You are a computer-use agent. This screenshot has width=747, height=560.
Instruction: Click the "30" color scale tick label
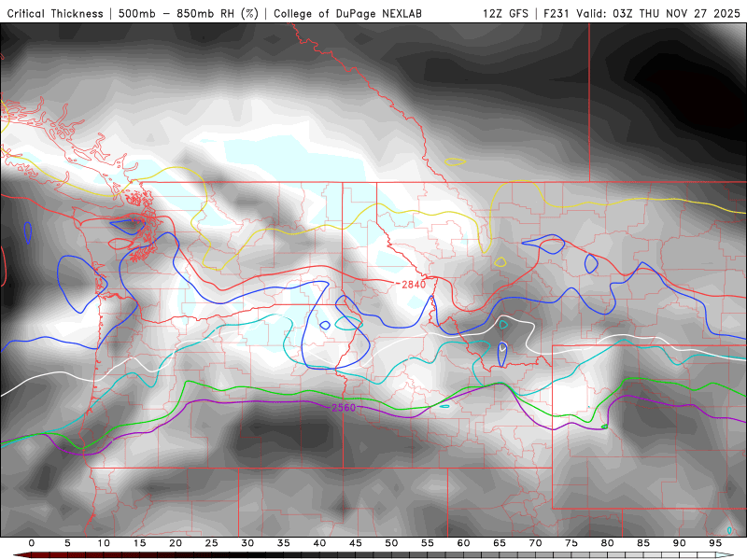(247, 543)
